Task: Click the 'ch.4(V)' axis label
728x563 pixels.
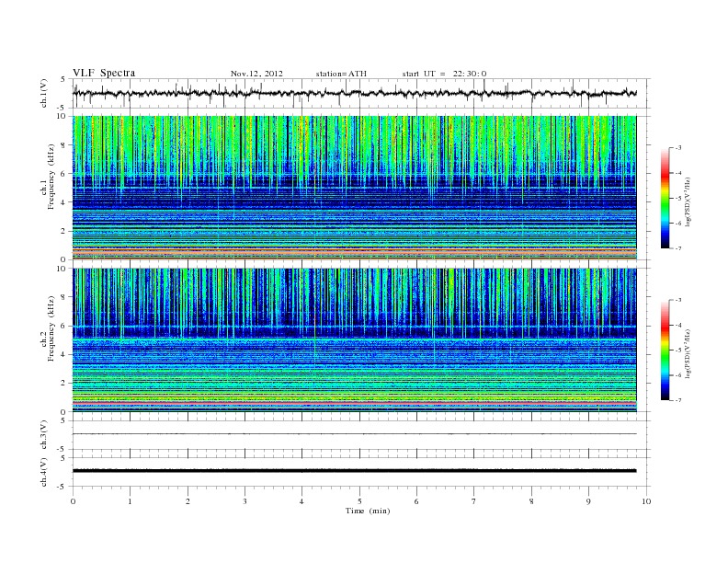Action: coord(44,472)
